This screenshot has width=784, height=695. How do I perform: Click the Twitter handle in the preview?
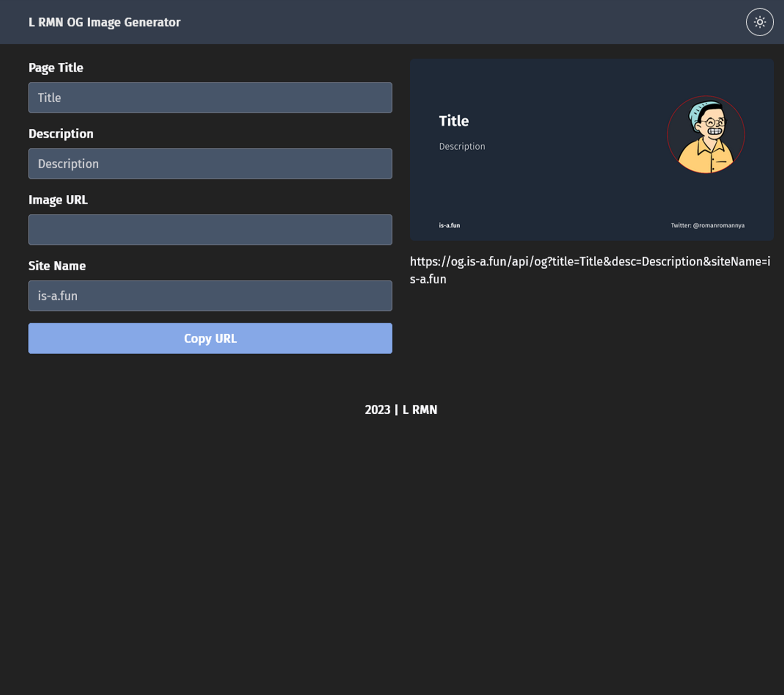707,225
